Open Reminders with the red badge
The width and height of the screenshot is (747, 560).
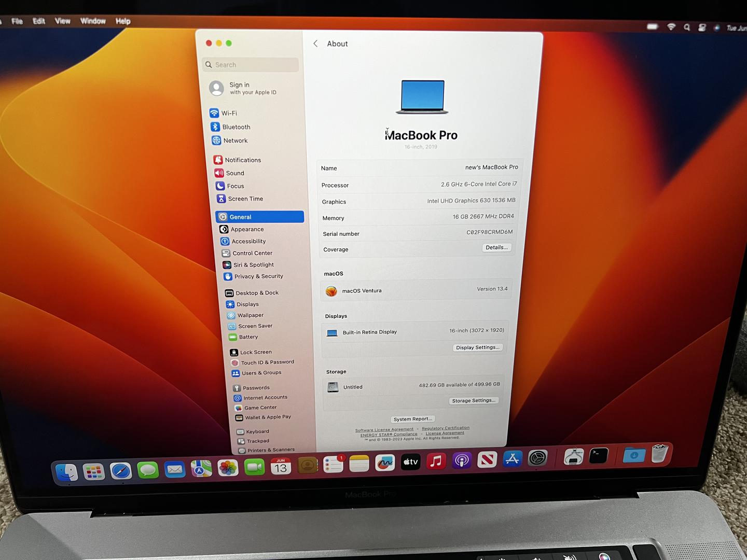(x=333, y=465)
